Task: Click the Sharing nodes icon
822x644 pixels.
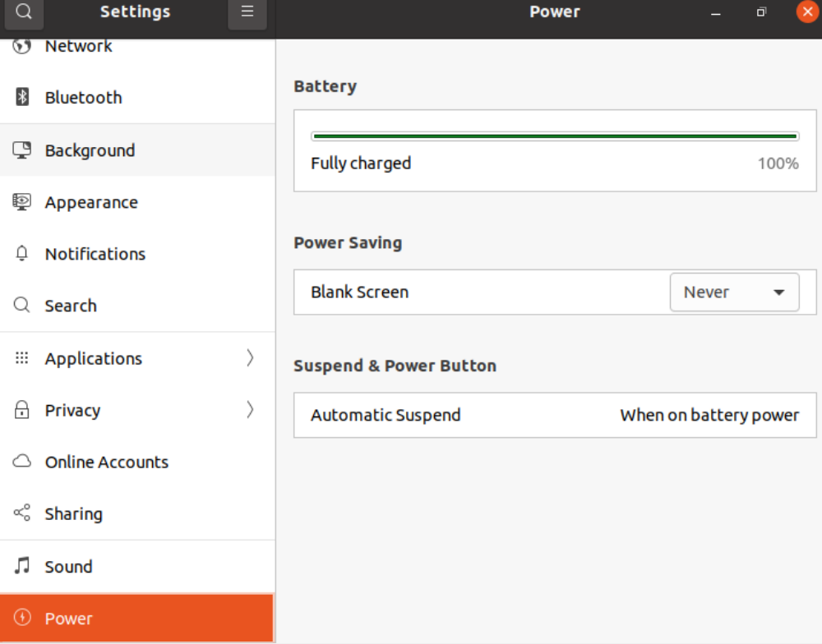Action: 22,513
